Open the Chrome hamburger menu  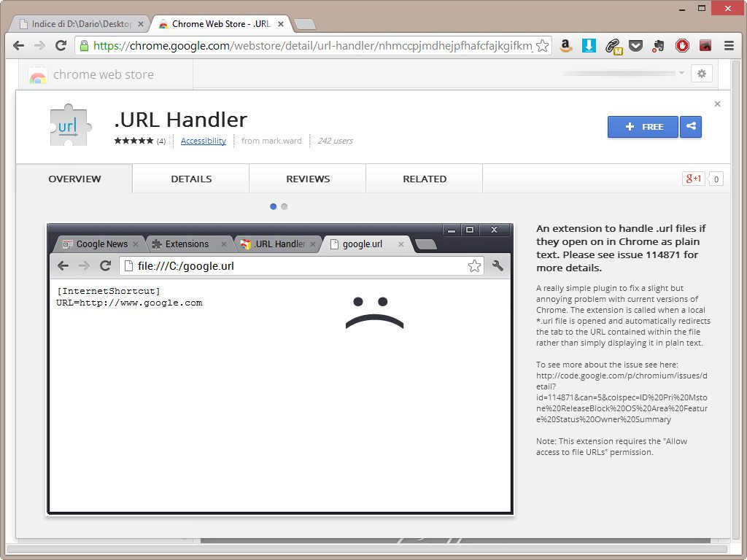tap(729, 45)
